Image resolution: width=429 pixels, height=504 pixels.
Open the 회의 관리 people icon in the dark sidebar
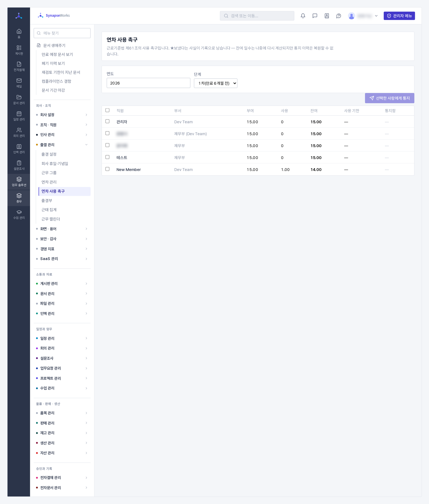(x=19, y=132)
